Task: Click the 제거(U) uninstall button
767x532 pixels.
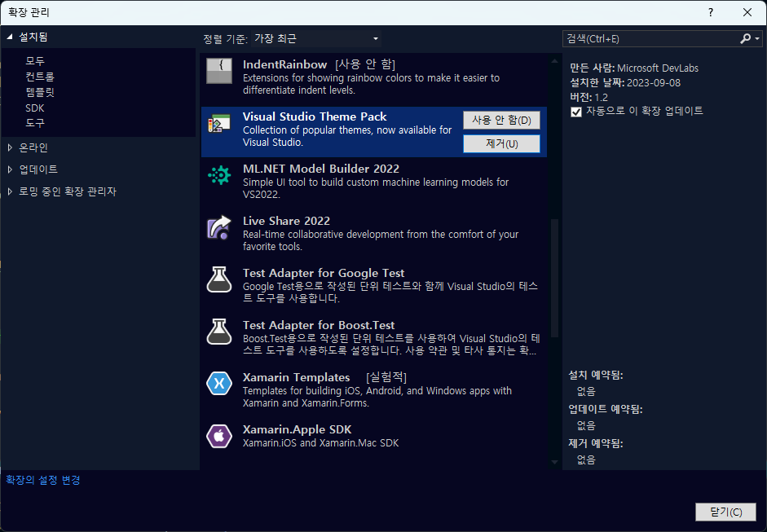Action: click(x=501, y=143)
